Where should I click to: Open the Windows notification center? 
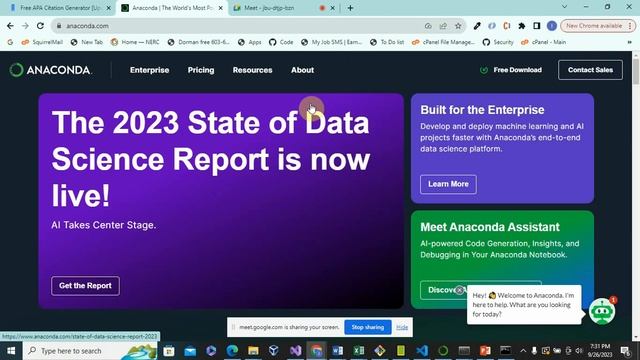625,351
